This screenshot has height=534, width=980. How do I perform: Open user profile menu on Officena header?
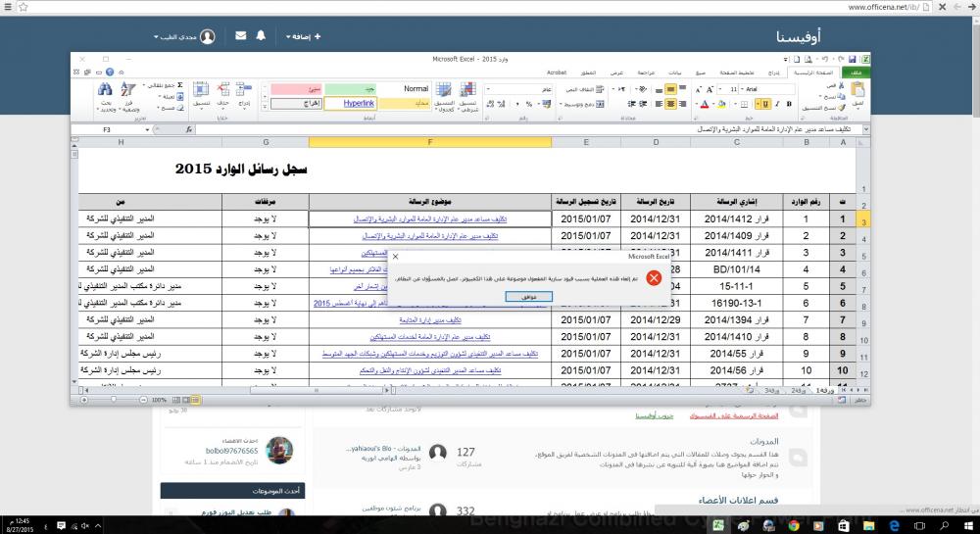click(x=184, y=37)
